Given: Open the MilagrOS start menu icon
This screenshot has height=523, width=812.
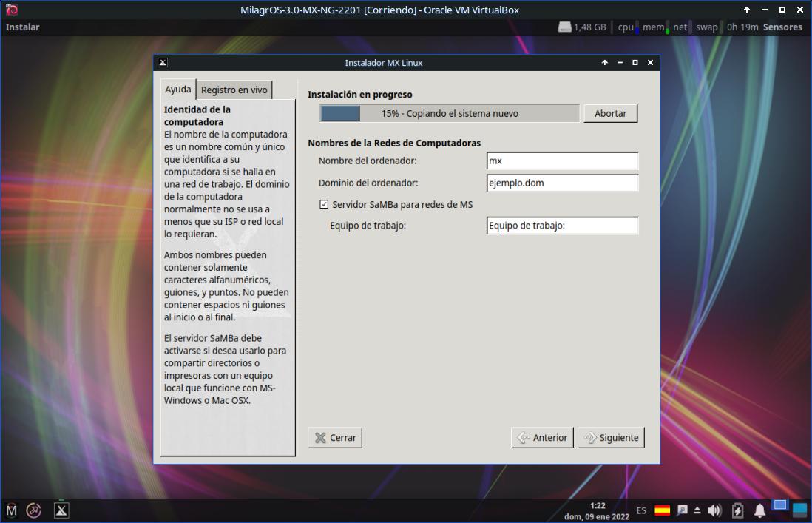Looking at the screenshot, I should [x=11, y=510].
